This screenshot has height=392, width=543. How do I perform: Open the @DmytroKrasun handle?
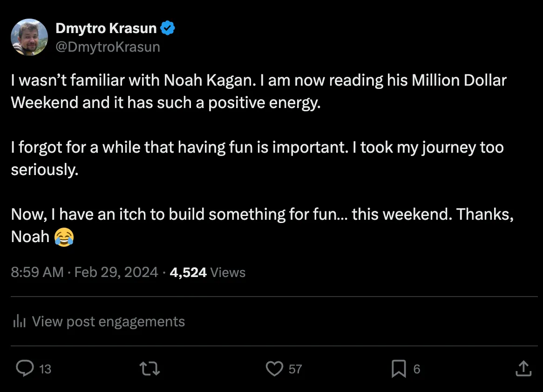click(108, 46)
